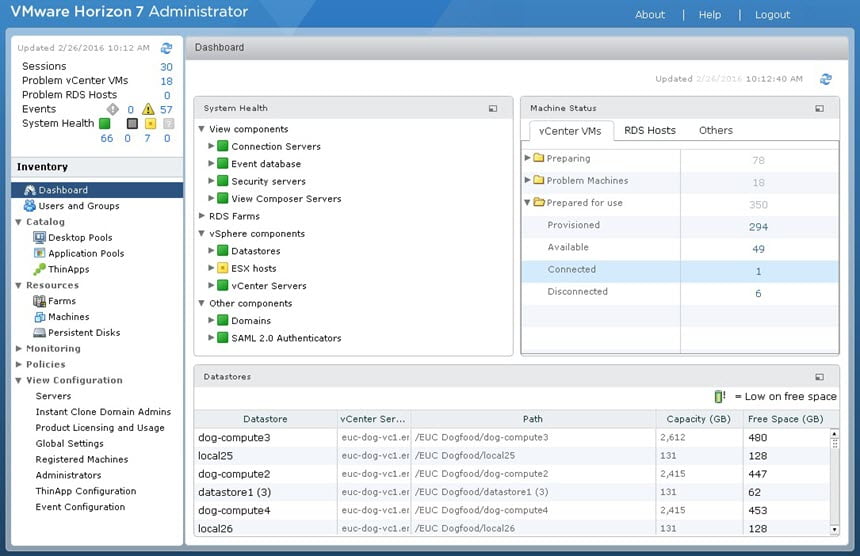Open the About link
860x556 pixels.
coord(650,15)
